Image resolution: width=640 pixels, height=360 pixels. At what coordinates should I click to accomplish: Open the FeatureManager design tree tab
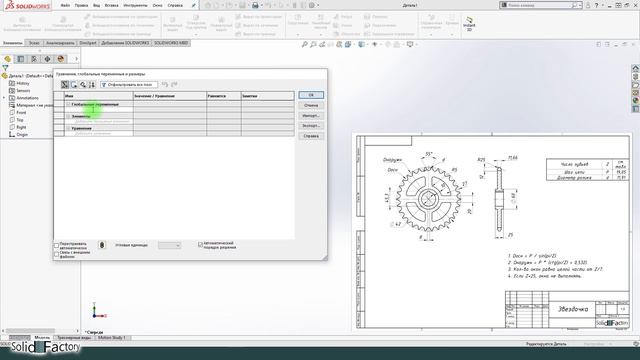[x=7, y=59]
